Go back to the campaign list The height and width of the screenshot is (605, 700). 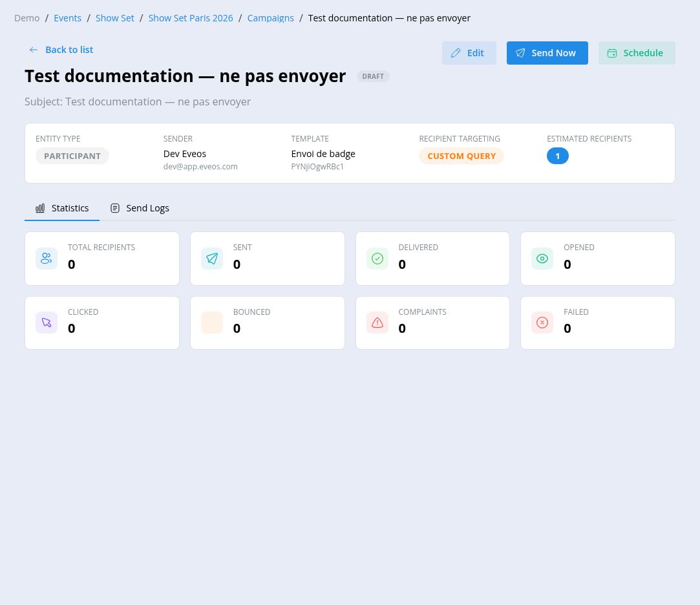pyautogui.click(x=61, y=50)
